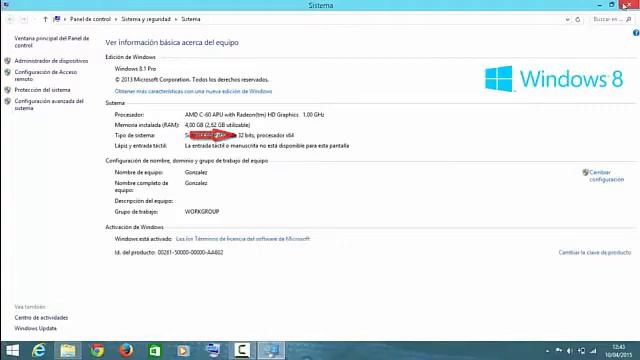Show hidden system tray icons

[547, 351]
